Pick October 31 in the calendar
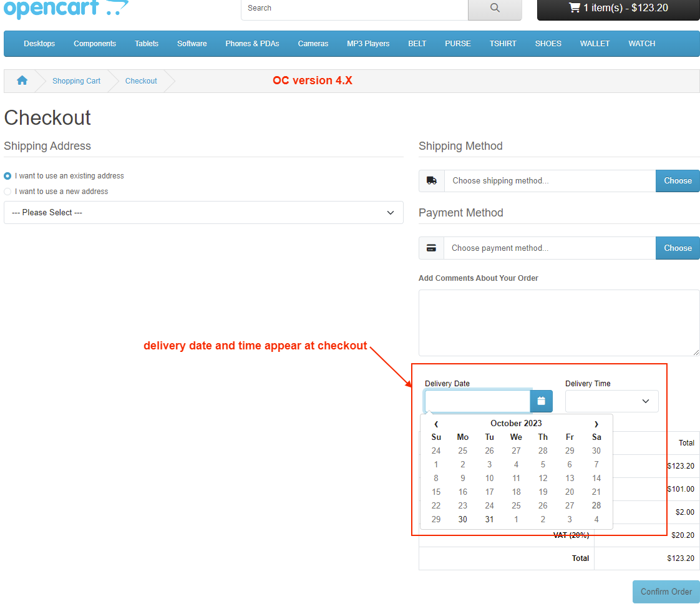This screenshot has width=700, height=604. 489,519
